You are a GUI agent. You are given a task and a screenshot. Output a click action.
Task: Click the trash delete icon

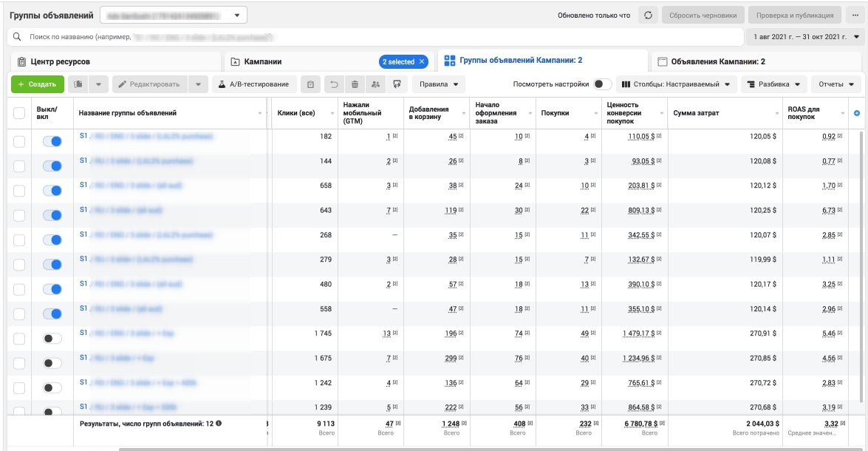pos(355,84)
